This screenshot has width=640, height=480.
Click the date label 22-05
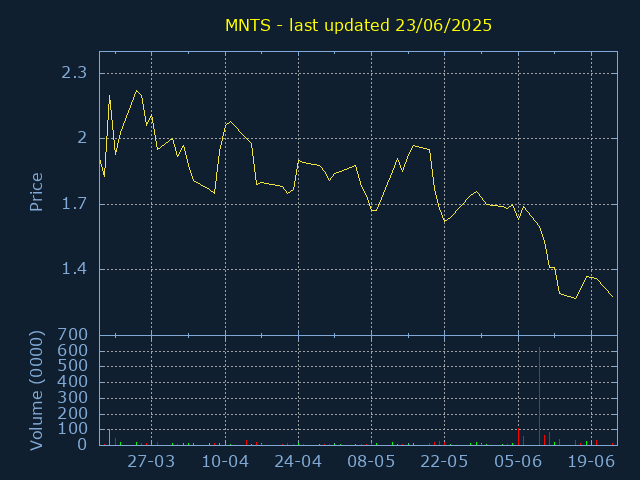pos(444,462)
